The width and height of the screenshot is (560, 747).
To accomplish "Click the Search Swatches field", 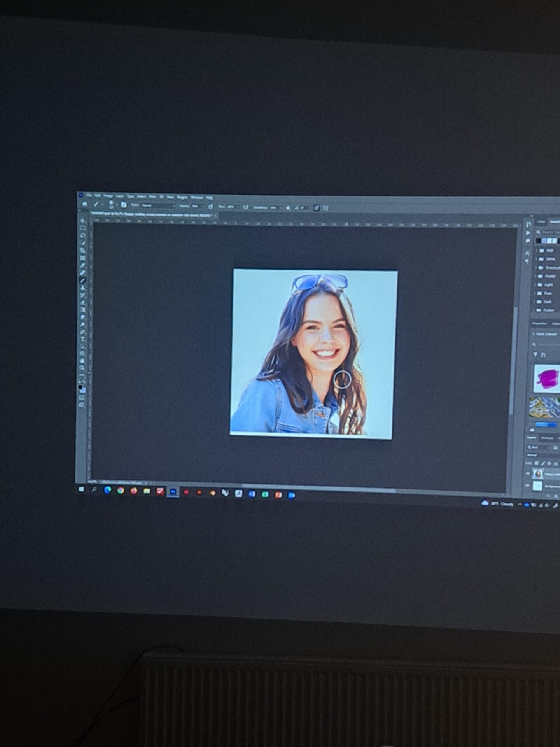I will pyautogui.click(x=548, y=232).
